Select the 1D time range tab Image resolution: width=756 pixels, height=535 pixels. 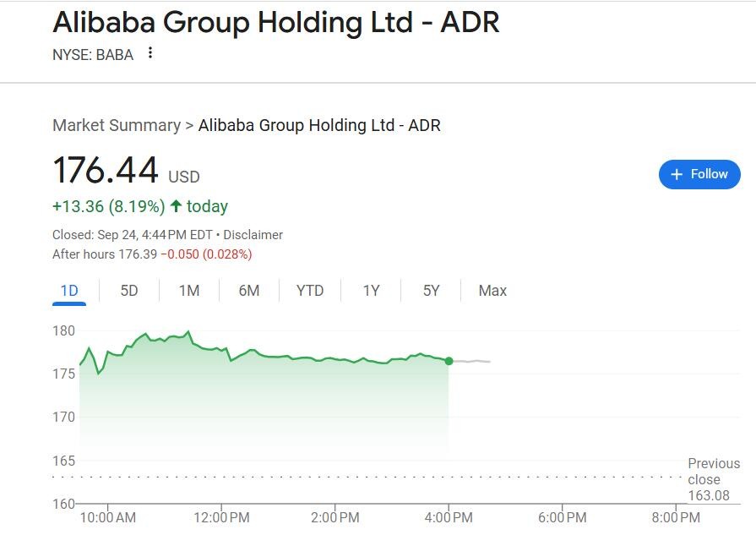coord(69,291)
